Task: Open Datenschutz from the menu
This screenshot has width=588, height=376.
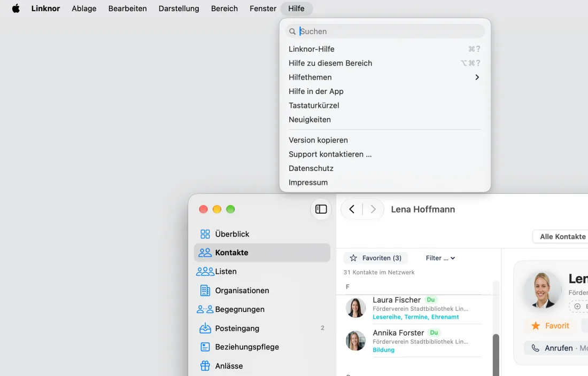Action: [385, 169]
